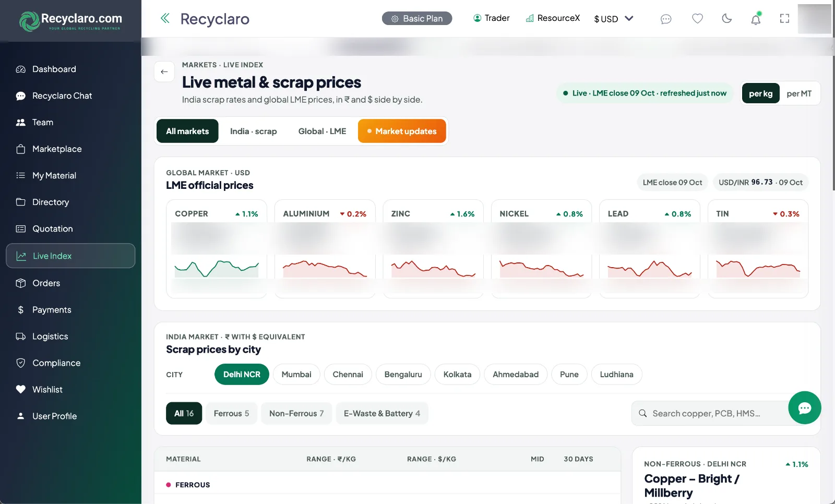This screenshot has width=835, height=504.
Task: Toggle dark mode moon icon
Action: point(726,19)
